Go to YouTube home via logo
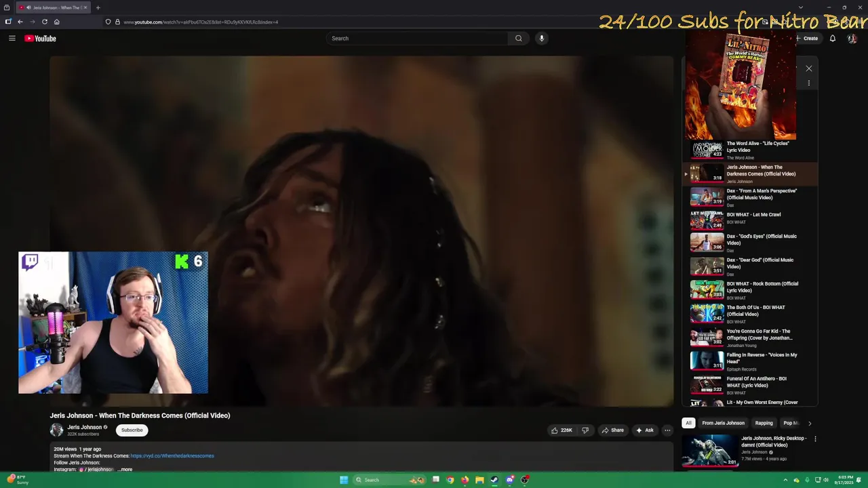The image size is (868, 488). coord(40,39)
